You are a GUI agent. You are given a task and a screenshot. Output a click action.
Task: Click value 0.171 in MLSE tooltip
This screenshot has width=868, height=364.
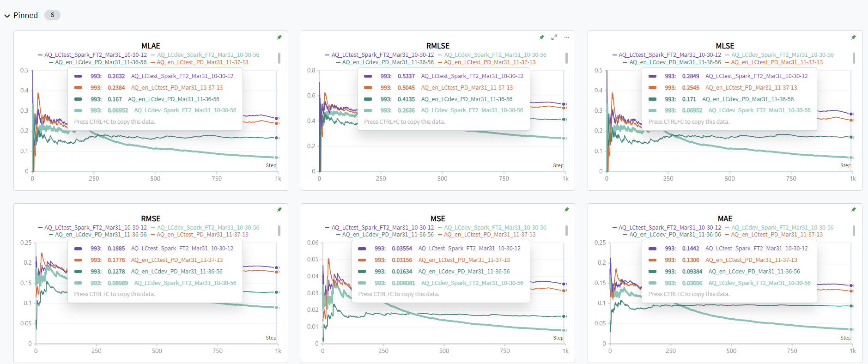pos(689,99)
